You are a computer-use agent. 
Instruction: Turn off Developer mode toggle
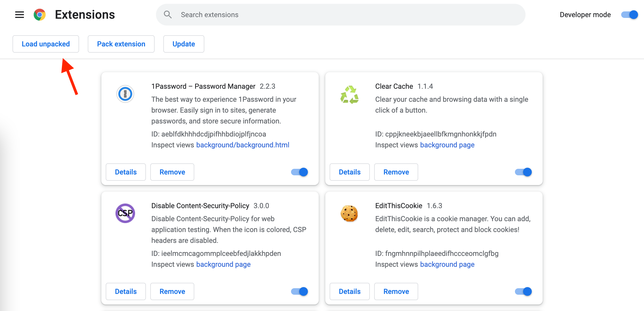point(629,15)
